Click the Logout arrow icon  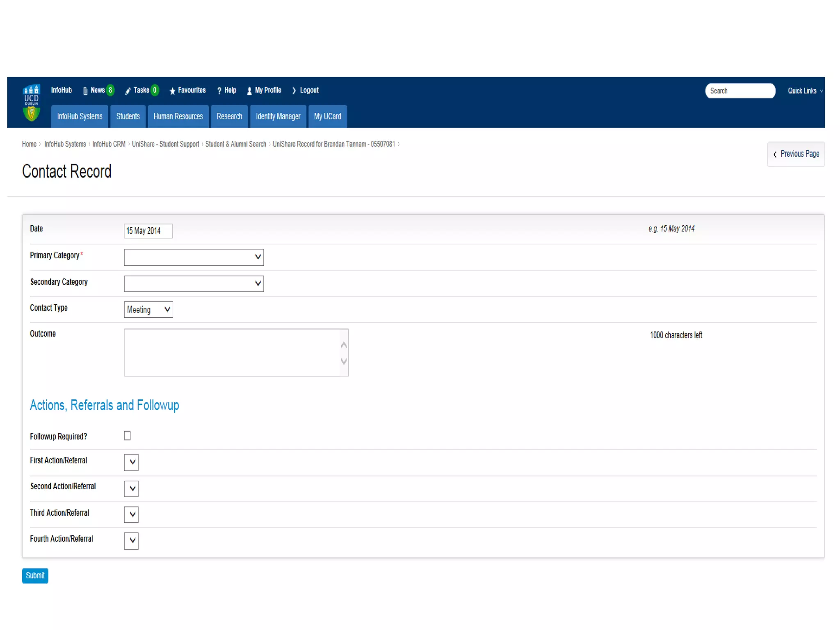click(x=294, y=91)
